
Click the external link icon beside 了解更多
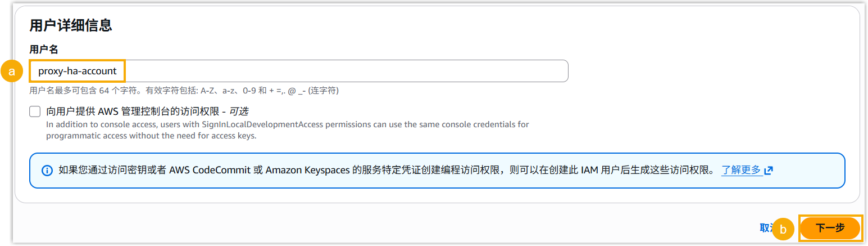pos(769,170)
